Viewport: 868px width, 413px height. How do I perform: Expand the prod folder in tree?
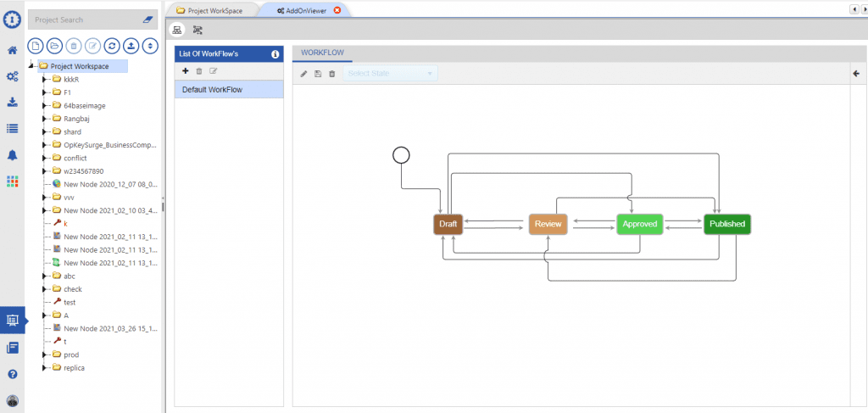tap(45, 354)
